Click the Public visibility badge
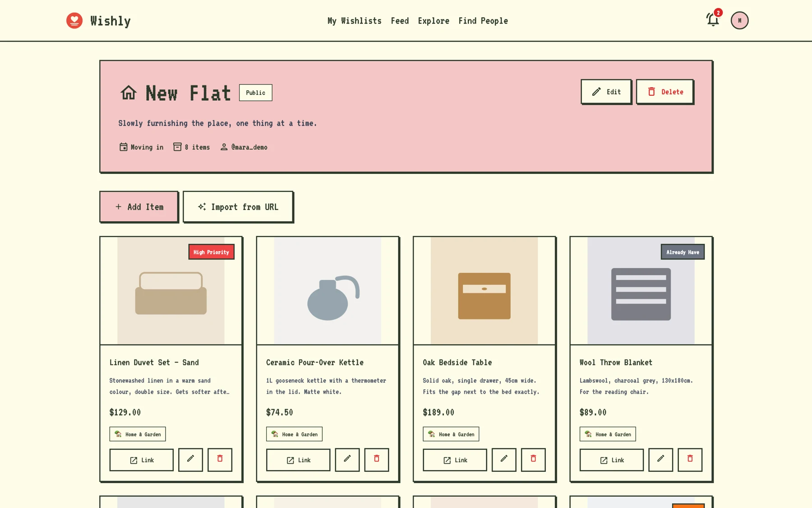The image size is (812, 508). 255,93
